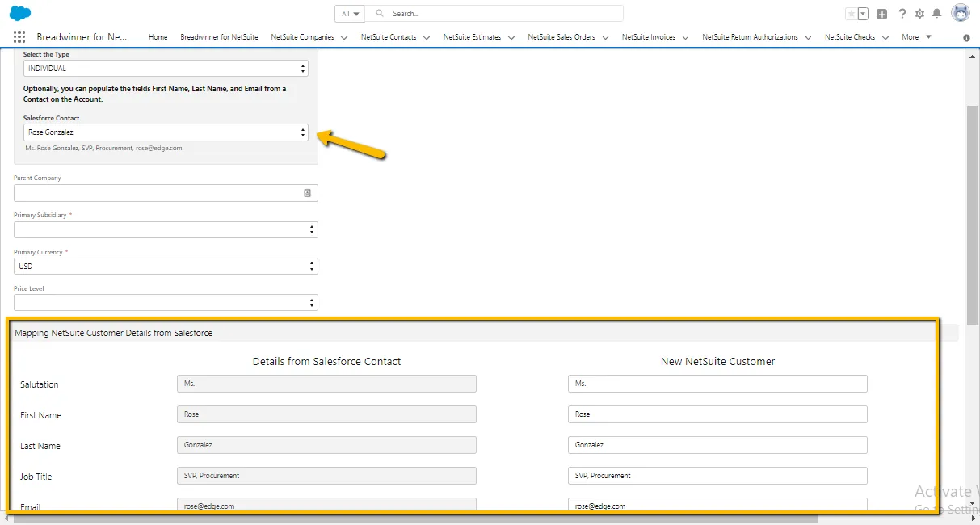Image resolution: width=980 pixels, height=525 pixels.
Task: Open the user profile avatar
Action: pyautogui.click(x=961, y=13)
